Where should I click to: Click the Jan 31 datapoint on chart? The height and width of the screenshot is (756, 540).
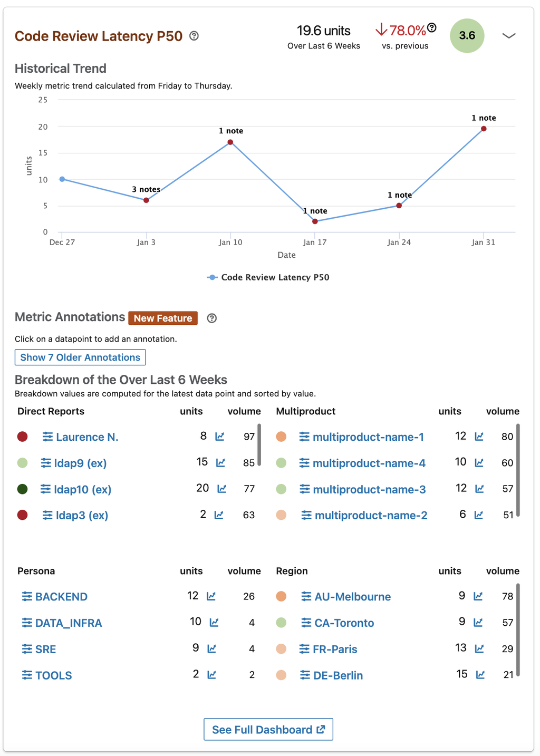484,129
